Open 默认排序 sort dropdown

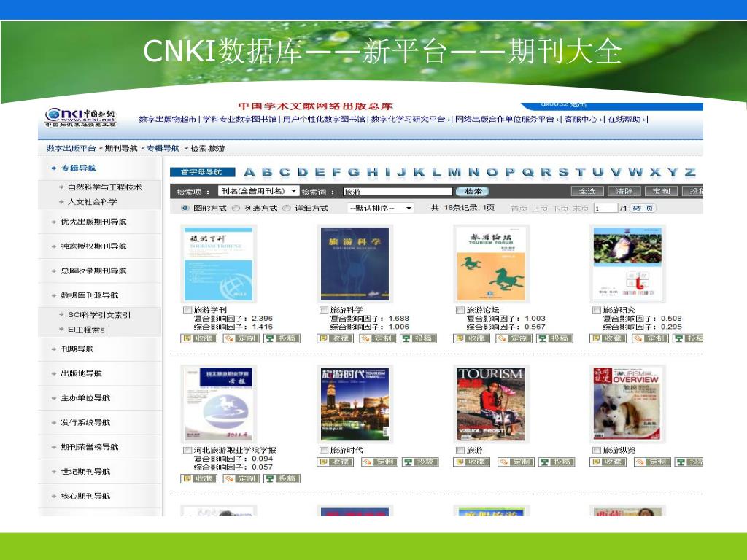[x=380, y=208]
